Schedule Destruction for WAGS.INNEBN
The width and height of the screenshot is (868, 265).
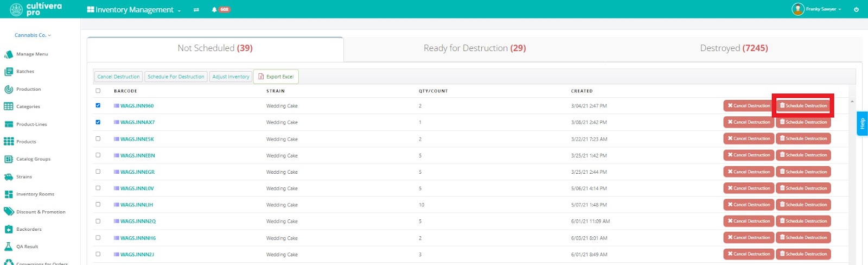pos(803,155)
